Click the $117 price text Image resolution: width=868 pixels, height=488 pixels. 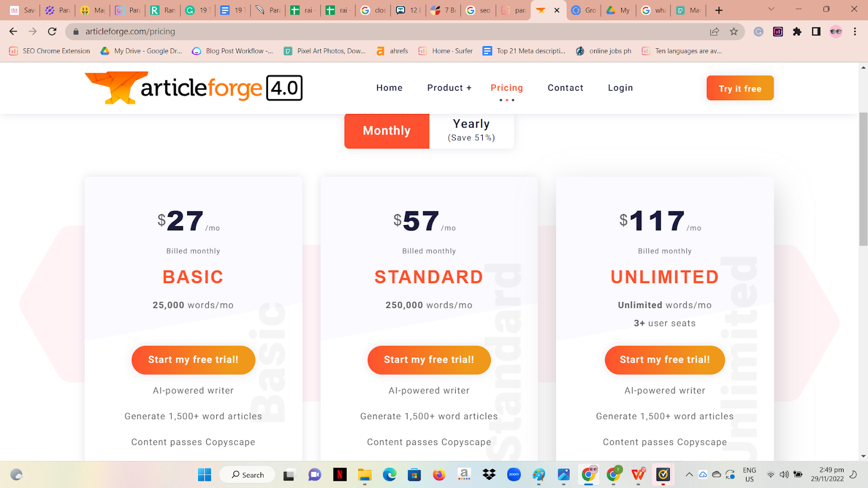pos(660,221)
